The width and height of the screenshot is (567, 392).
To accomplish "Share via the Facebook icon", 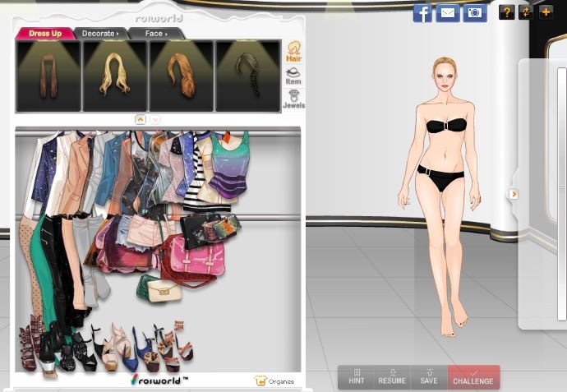I will (x=422, y=13).
